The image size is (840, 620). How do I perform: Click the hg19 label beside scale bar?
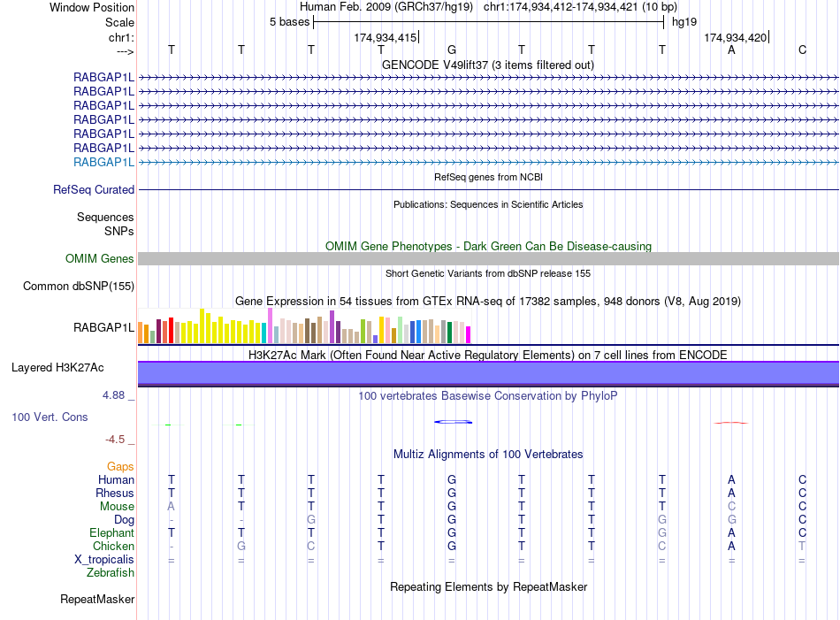[x=684, y=22]
